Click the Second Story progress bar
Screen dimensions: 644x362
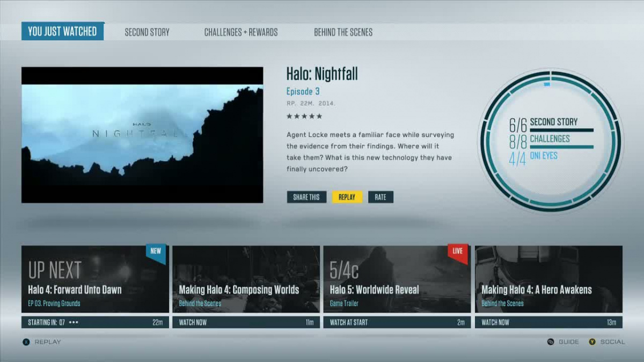point(561,130)
